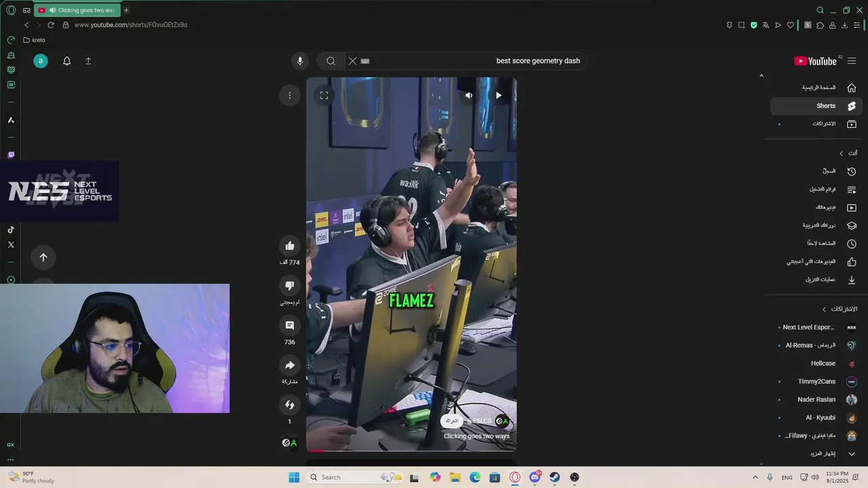The width and height of the screenshot is (868, 488).
Task: Select Shorts in YouTube sidebar
Action: pos(816,106)
